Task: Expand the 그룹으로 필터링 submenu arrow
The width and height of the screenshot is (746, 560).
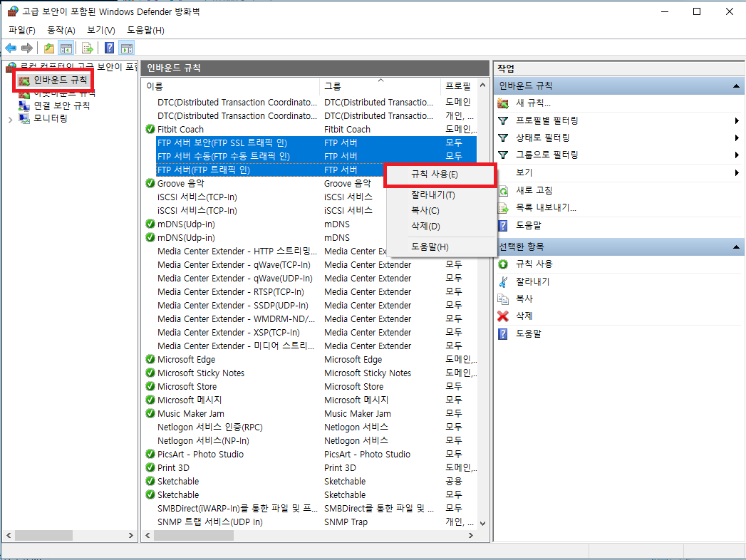Action: [737, 155]
